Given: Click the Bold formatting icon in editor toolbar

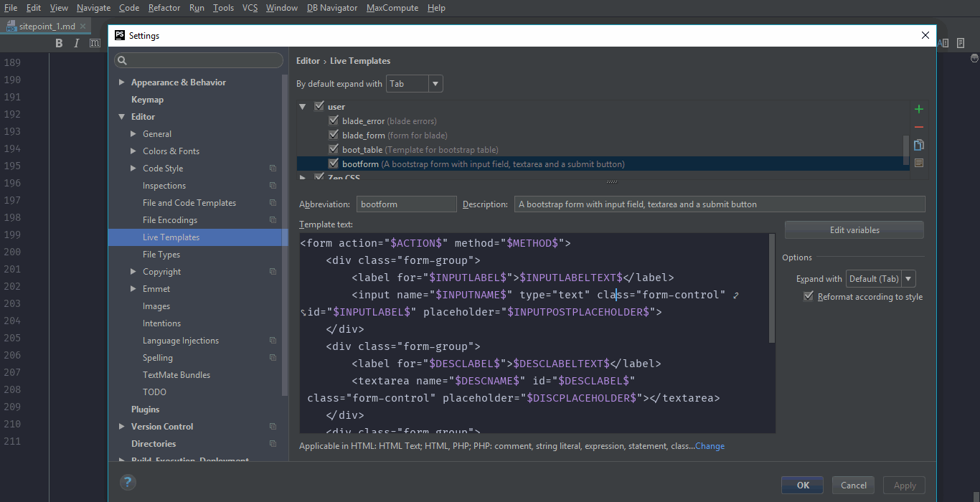Looking at the screenshot, I should (60, 43).
